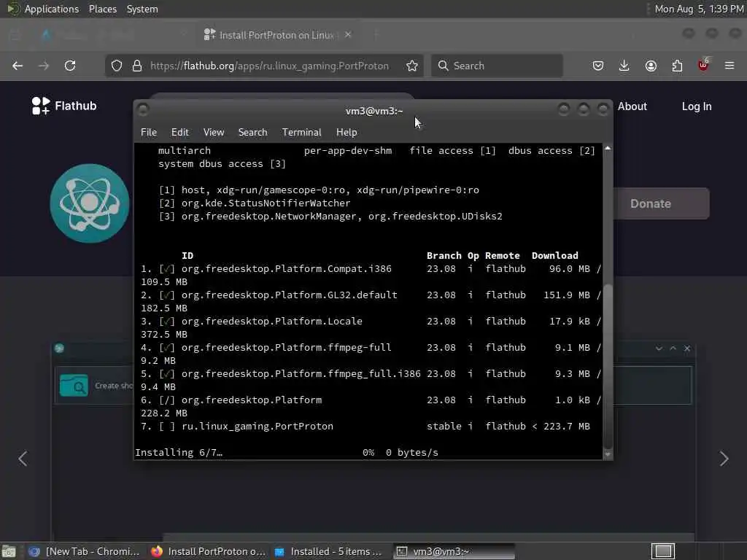Screen dimensions: 747x560
Task: Click the PortProton atom app icon
Action: [90, 203]
